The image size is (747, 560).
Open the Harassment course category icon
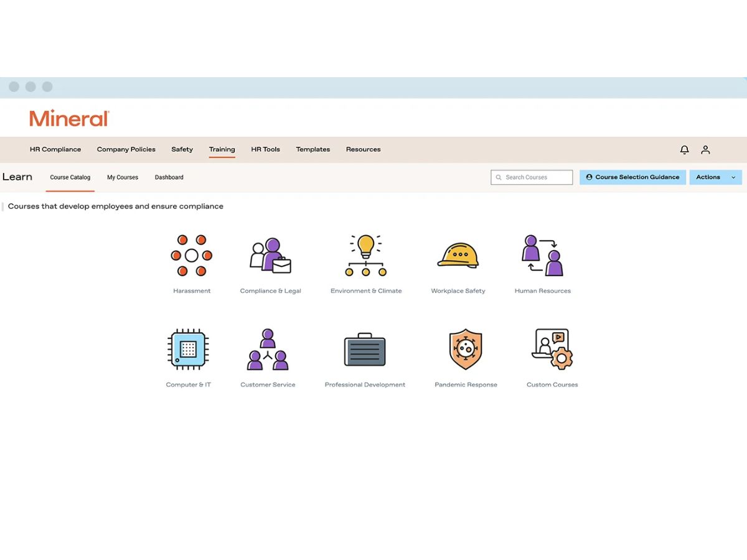click(x=192, y=255)
